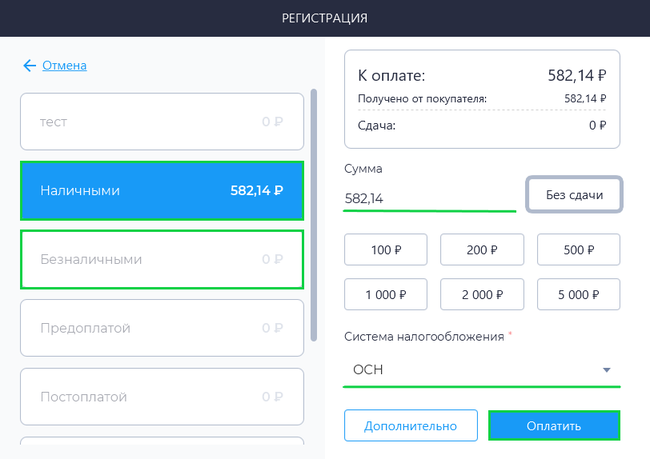Expand the Система налогообложения dropdown arrow
Screen dimensions: 650x459
[x=606, y=370]
